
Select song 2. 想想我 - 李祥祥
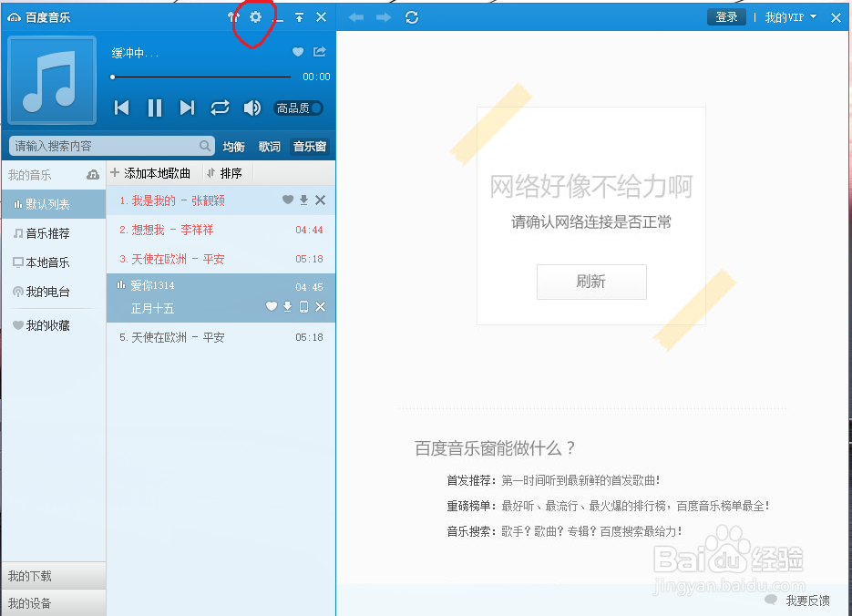221,230
